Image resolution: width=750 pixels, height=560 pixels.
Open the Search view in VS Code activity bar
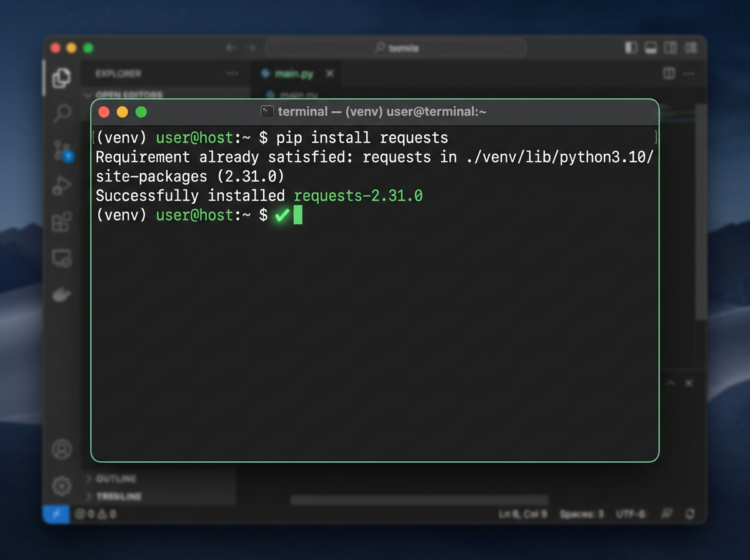tap(62, 114)
